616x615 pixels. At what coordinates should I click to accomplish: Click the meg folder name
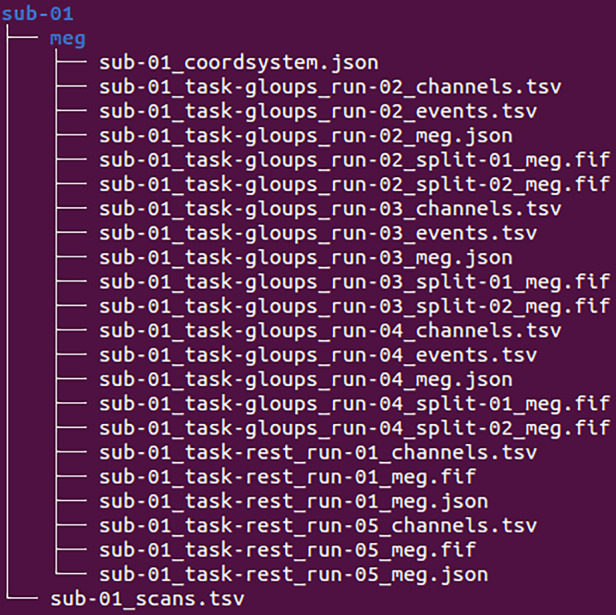68,39
